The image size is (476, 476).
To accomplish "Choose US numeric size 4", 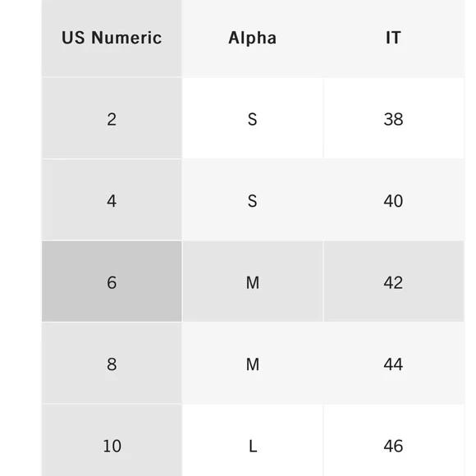I will click(112, 200).
